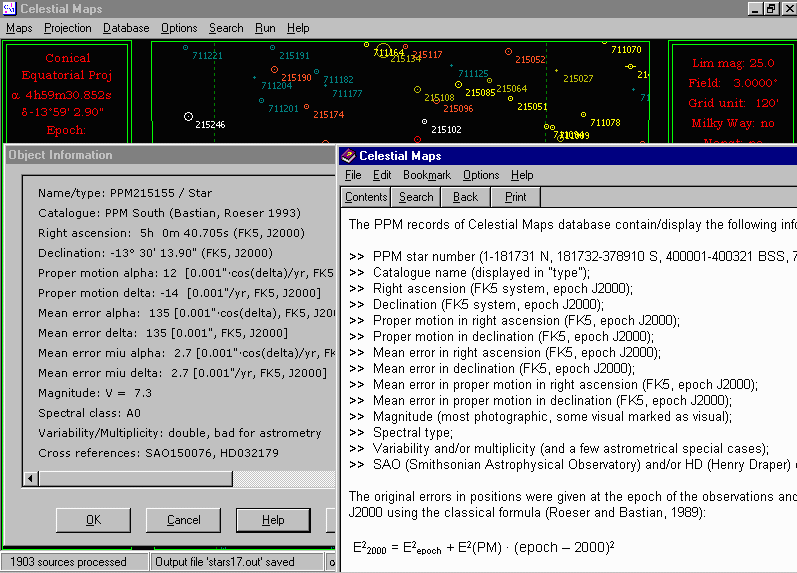This screenshot has height=573, width=797.
Task: Confirm Object Information with OK
Action: click(94, 520)
